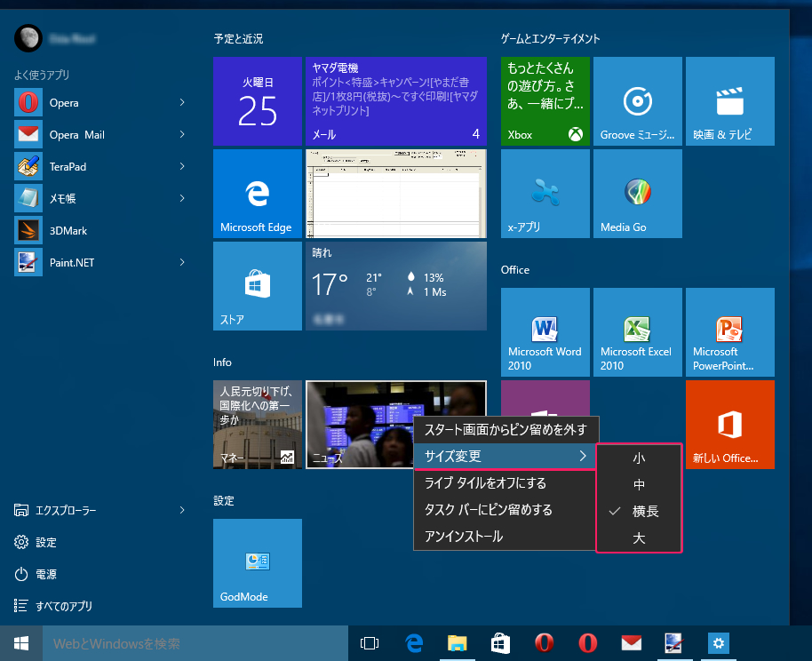Open the spreadsheet screenshot tile

[396, 194]
